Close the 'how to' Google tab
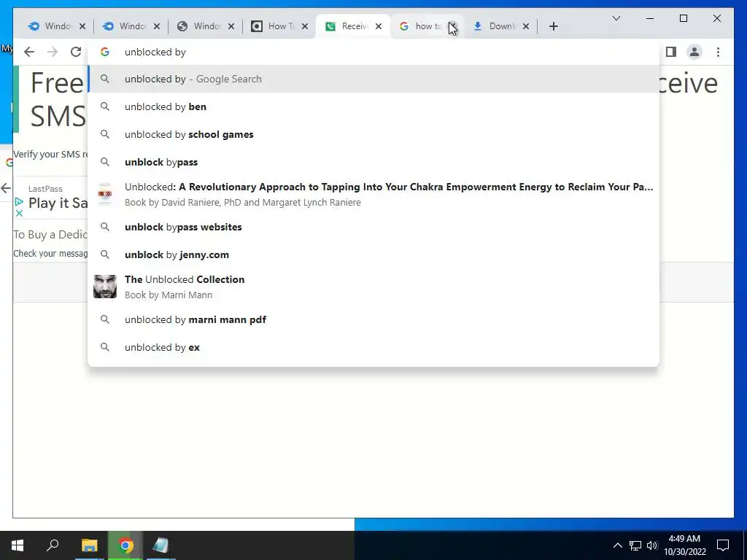The width and height of the screenshot is (747, 560). click(x=452, y=26)
